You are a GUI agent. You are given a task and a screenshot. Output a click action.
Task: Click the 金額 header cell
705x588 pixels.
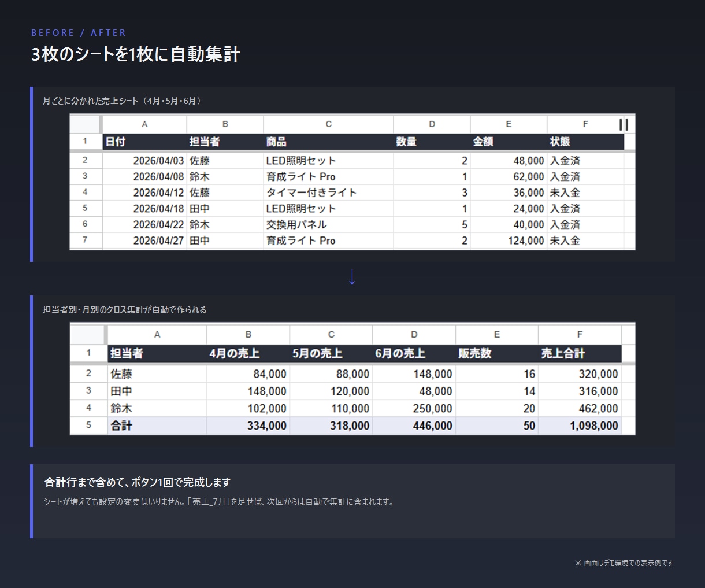pos(509,142)
